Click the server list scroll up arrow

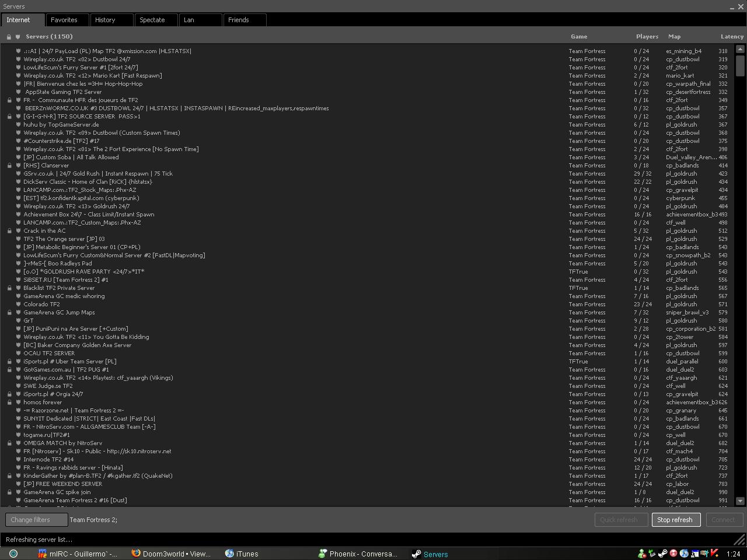(x=740, y=50)
